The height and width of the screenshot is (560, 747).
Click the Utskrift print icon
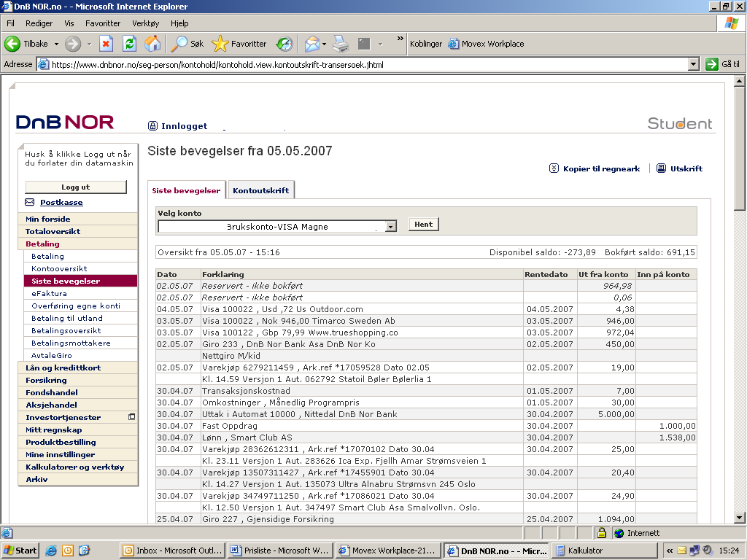[661, 168]
